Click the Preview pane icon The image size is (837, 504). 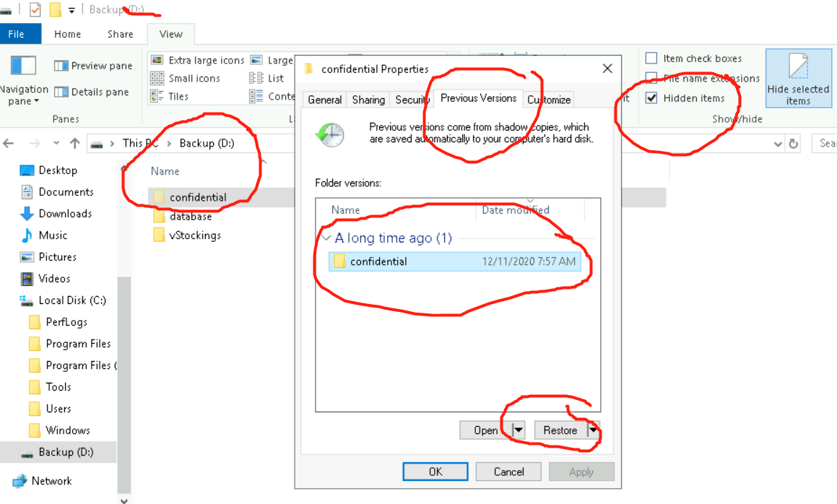61,66
